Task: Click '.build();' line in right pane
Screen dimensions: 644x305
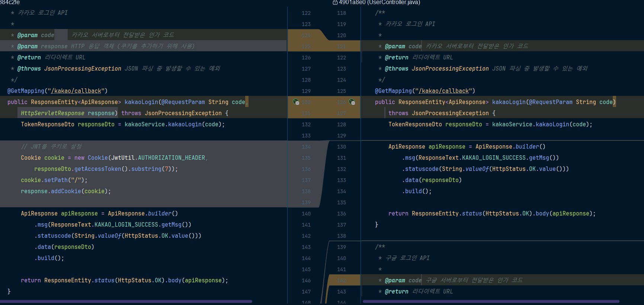Action: coord(417,191)
